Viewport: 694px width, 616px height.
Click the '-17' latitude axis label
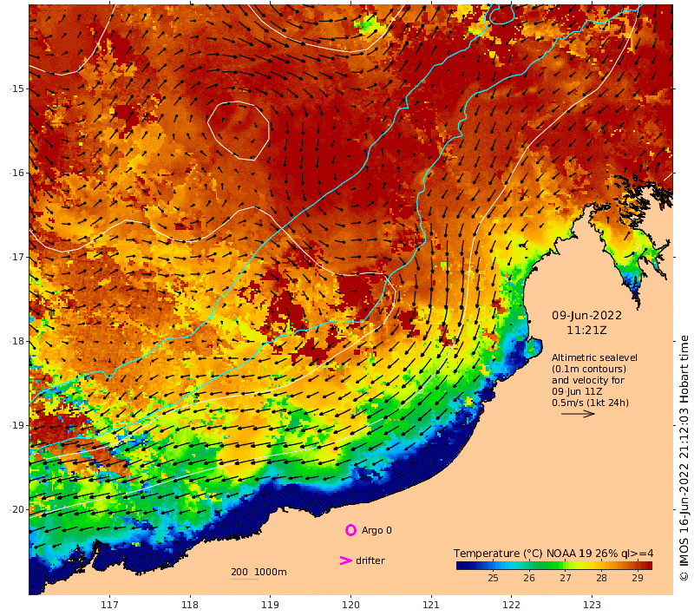(x=17, y=257)
